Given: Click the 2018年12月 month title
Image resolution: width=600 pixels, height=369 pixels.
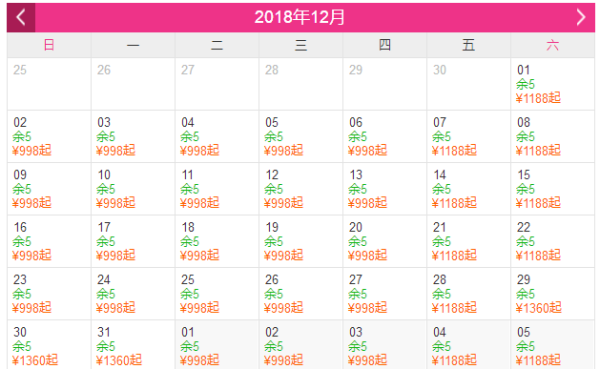Looking at the screenshot, I should [x=300, y=18].
